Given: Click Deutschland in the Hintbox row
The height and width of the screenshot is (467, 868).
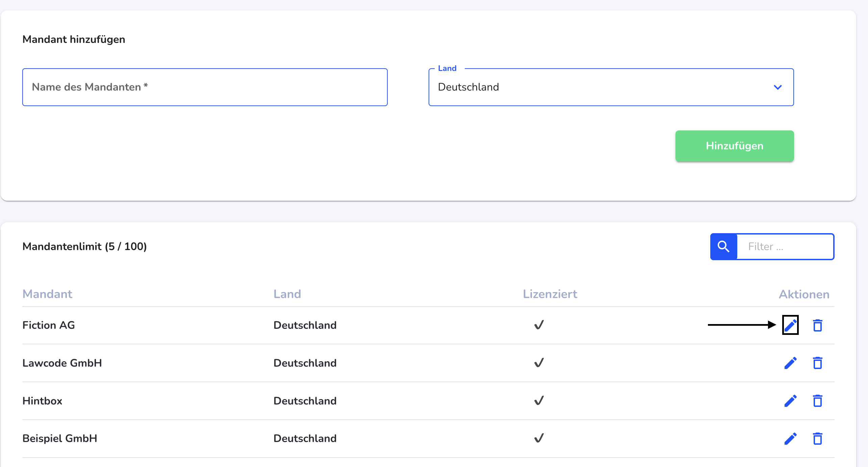Looking at the screenshot, I should tap(305, 401).
